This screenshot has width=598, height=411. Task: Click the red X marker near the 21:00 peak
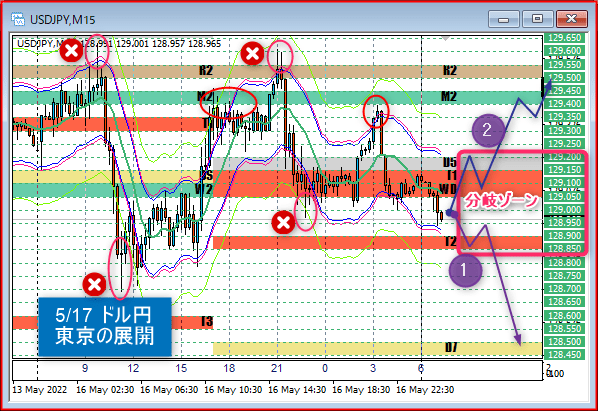click(252, 53)
